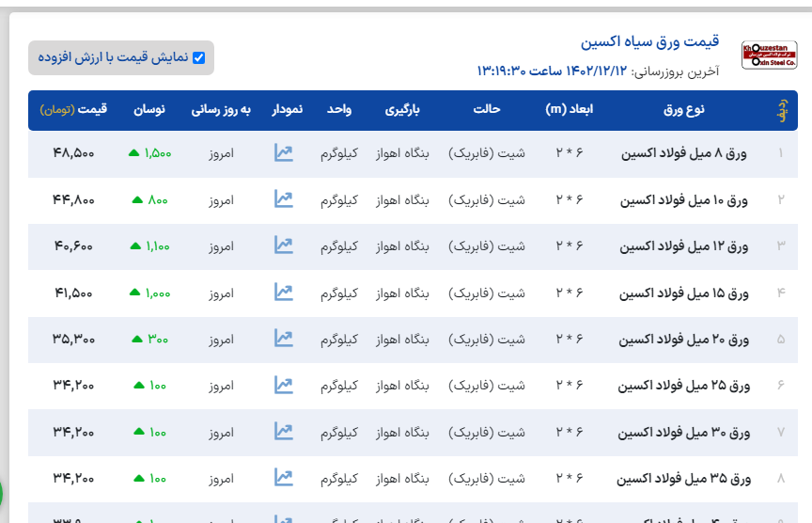Screen dimensions: 812x523
Task: Open chart icon for ورق 15 میل row
Action: pyautogui.click(x=284, y=293)
